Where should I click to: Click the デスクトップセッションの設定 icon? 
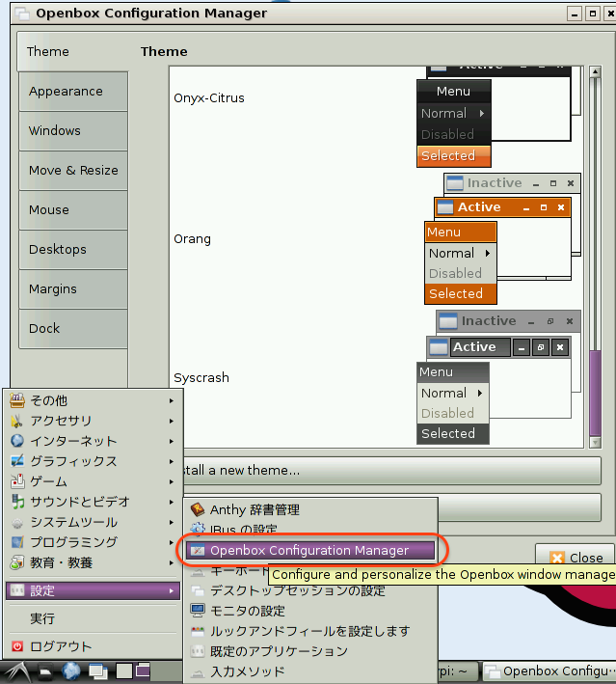(198, 590)
